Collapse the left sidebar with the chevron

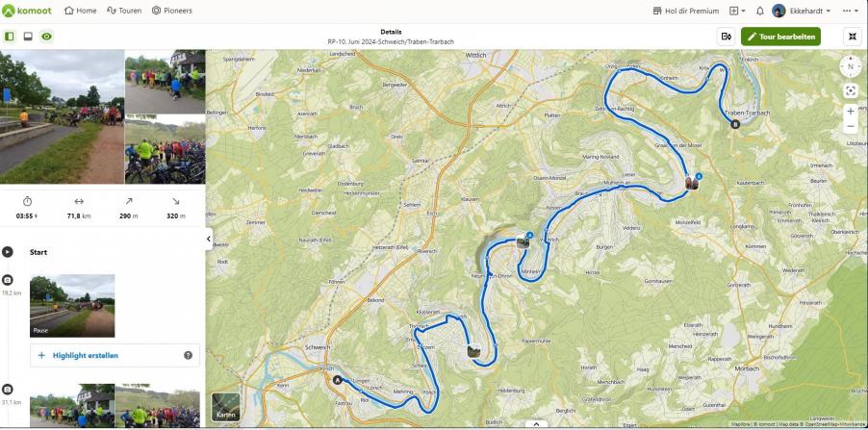pos(209,240)
